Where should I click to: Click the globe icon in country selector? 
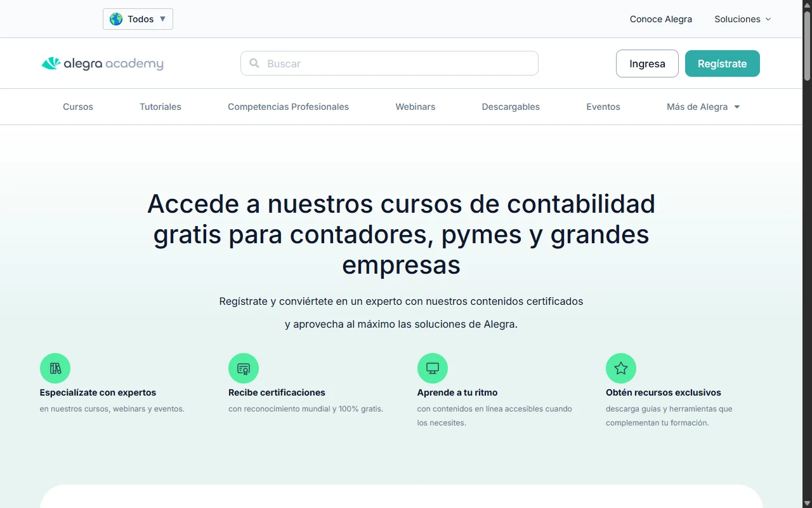click(116, 19)
